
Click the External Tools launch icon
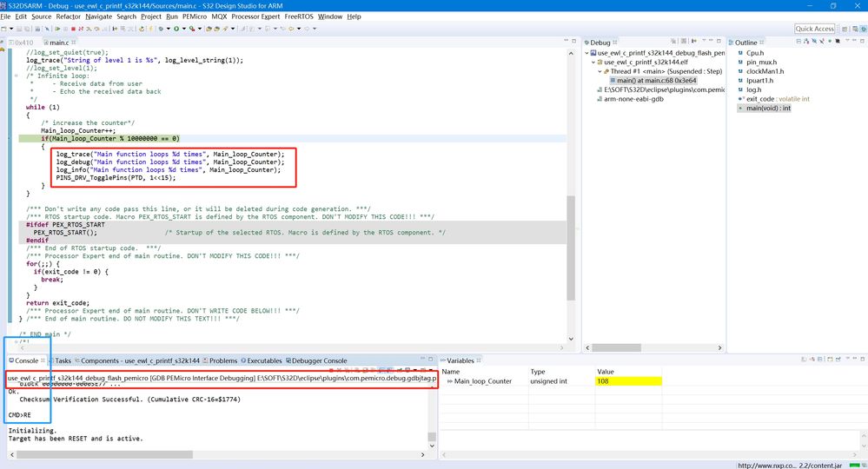(192, 29)
